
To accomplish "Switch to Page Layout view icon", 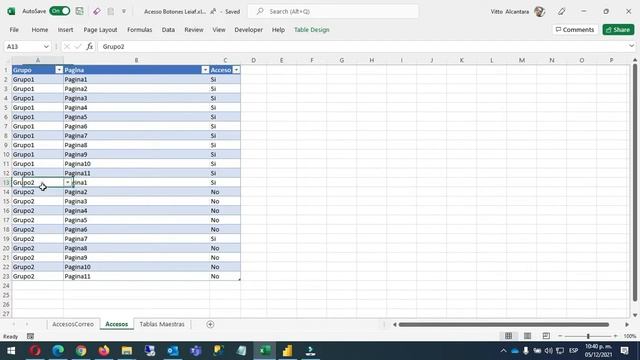I will click(527, 336).
